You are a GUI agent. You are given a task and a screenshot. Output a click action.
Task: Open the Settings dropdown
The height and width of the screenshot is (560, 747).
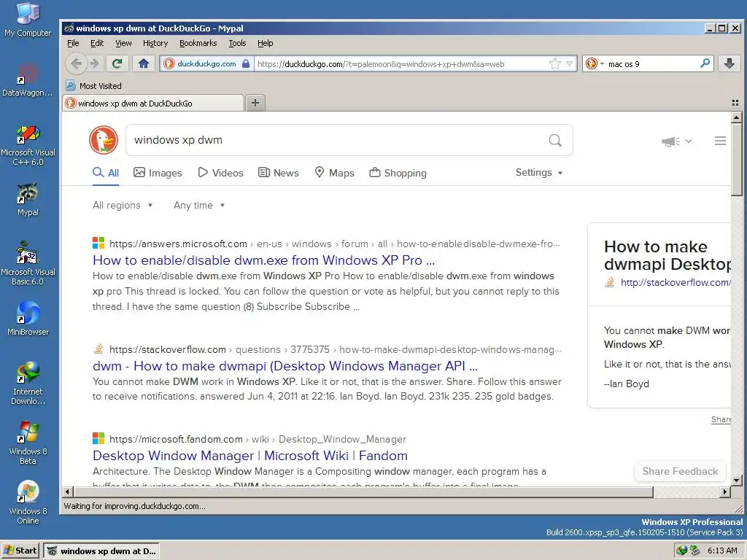(539, 172)
